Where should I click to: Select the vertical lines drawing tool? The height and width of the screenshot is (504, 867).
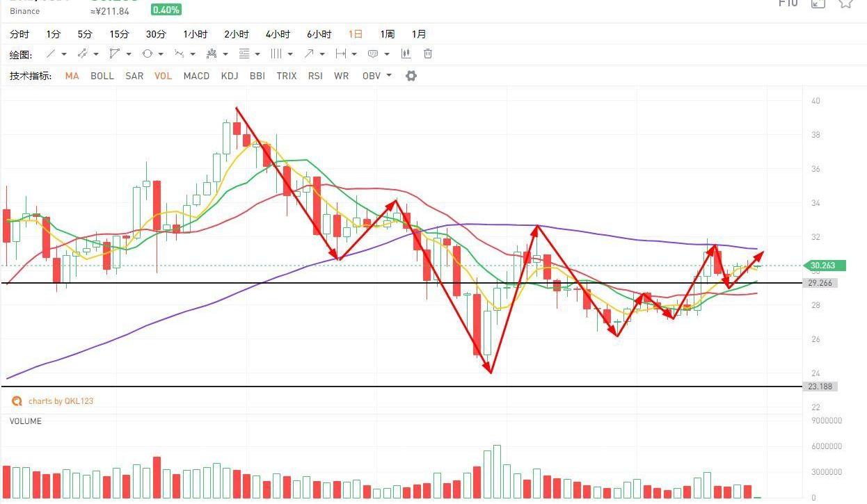(276, 54)
